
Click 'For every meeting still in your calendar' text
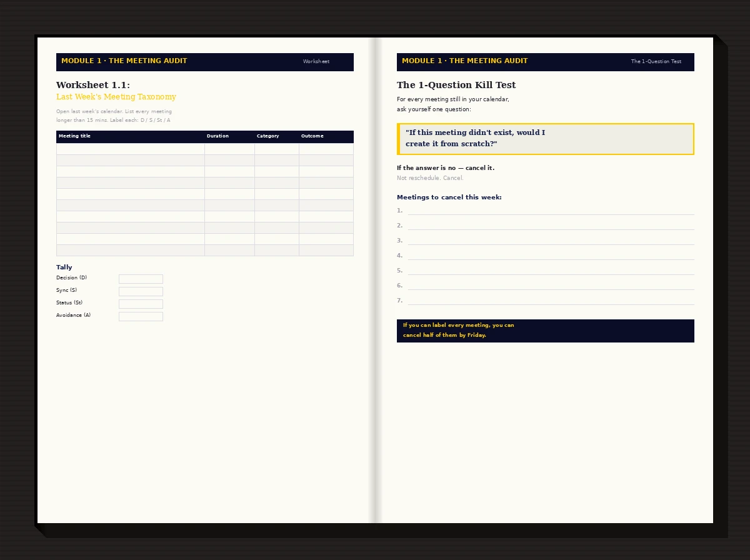click(453, 104)
